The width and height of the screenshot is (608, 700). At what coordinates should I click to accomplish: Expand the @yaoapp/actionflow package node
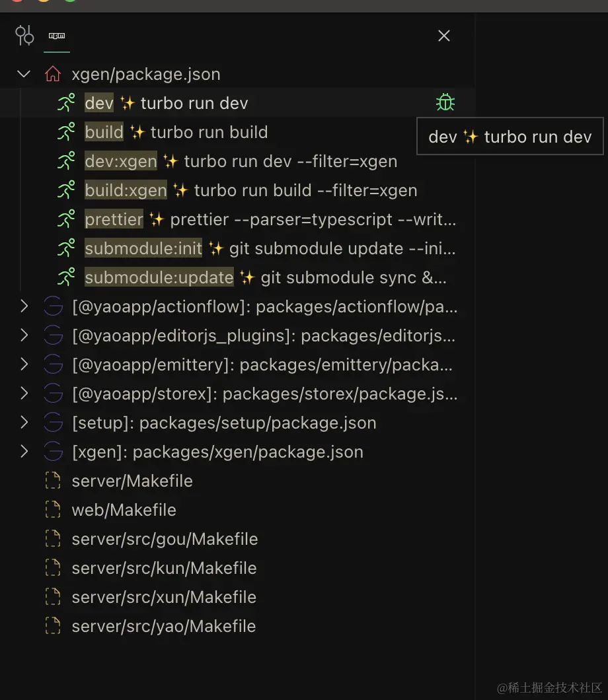coord(24,306)
